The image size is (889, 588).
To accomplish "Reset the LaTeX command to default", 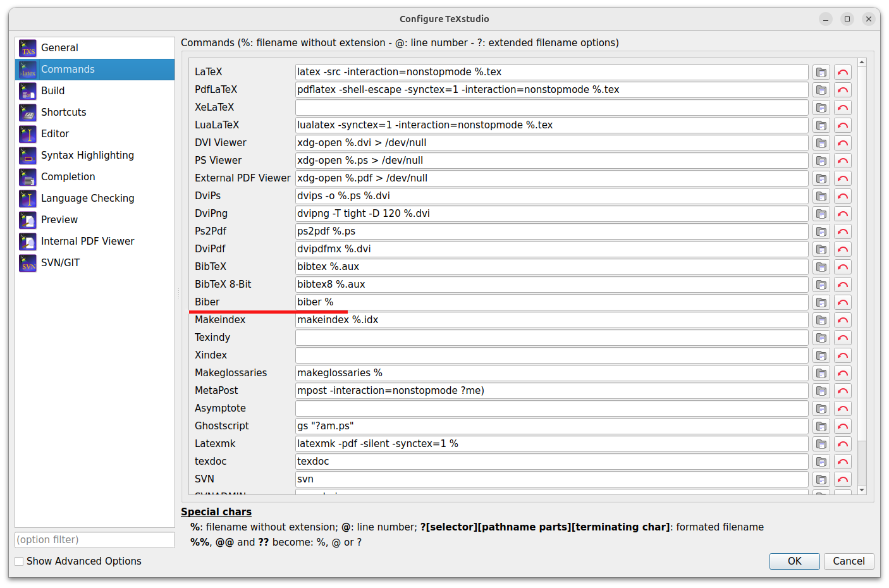I will (843, 72).
